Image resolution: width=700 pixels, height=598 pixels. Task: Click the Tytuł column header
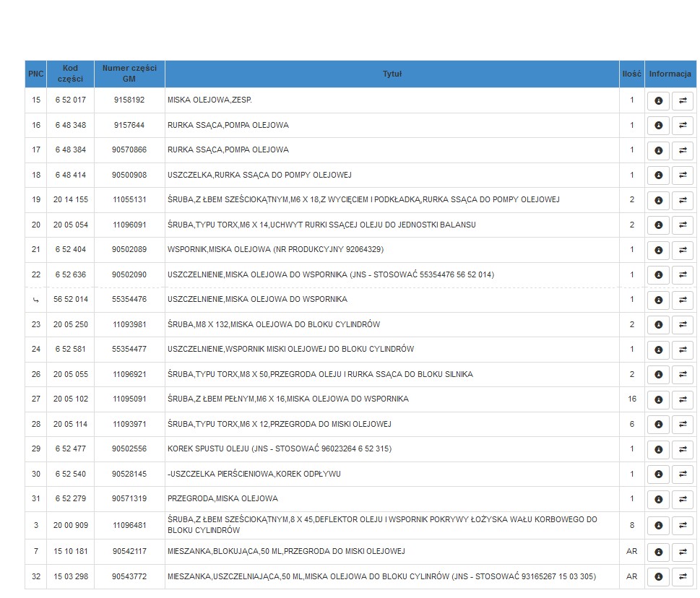pyautogui.click(x=392, y=74)
